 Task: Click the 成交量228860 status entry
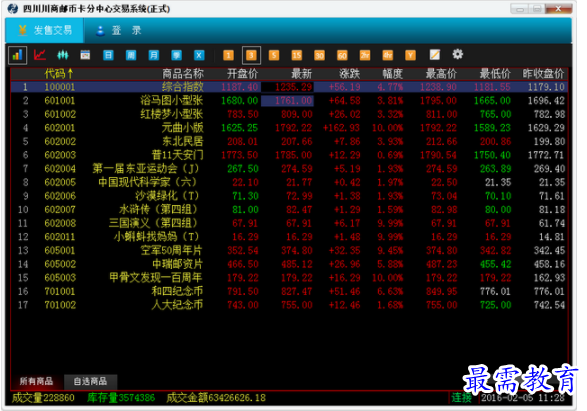pos(43,398)
